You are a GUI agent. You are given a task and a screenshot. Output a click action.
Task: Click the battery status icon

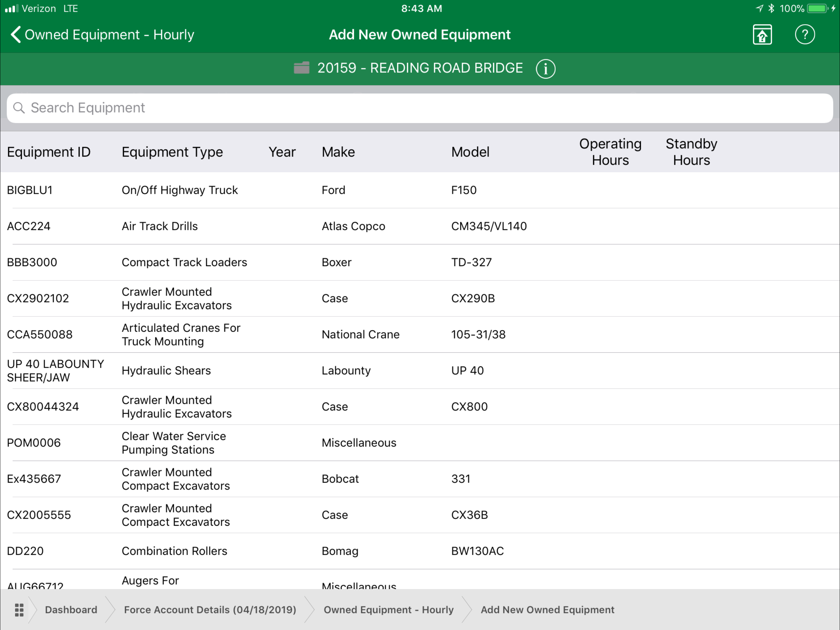[818, 8]
